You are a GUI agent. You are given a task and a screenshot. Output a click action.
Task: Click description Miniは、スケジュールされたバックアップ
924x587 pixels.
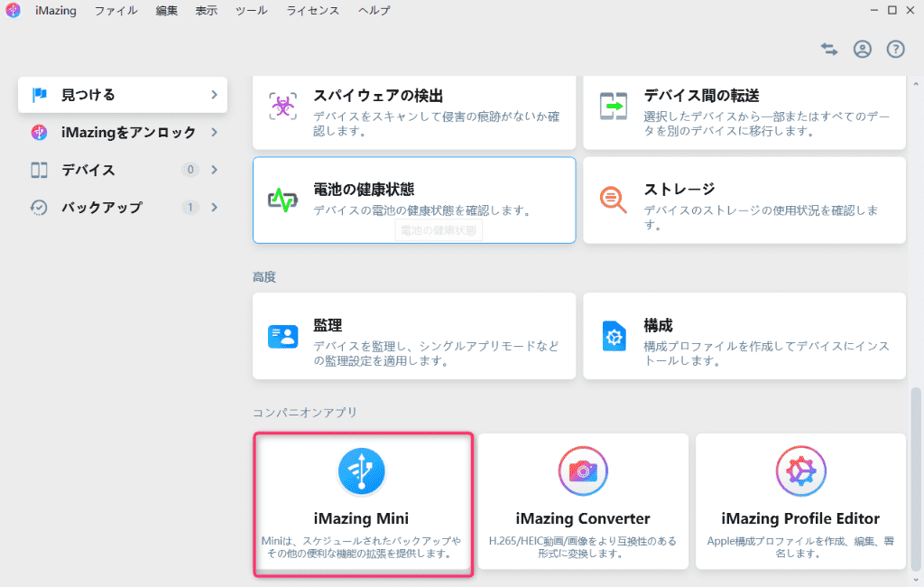[361, 547]
